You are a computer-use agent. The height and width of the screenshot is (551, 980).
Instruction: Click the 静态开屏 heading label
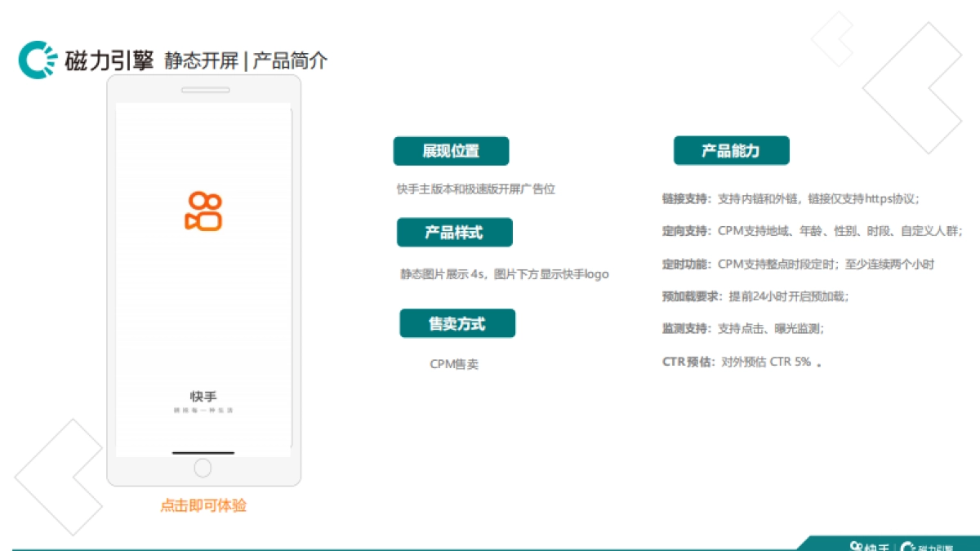point(200,60)
